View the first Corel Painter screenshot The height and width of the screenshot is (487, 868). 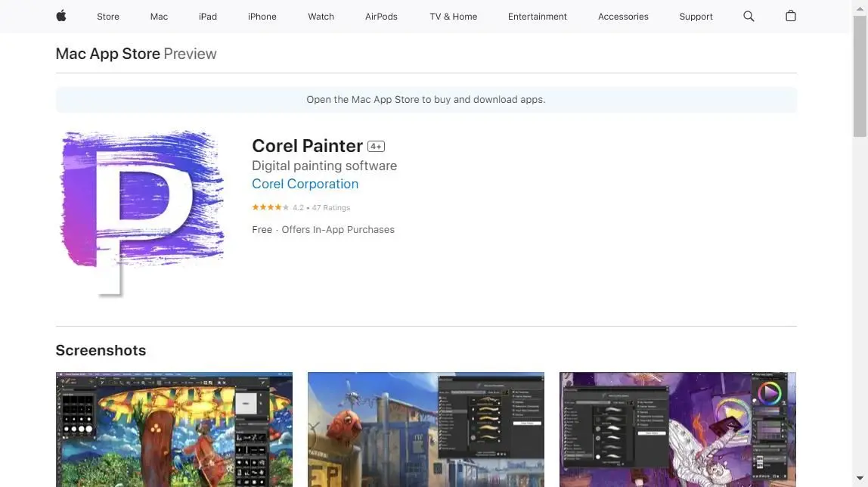[174, 430]
